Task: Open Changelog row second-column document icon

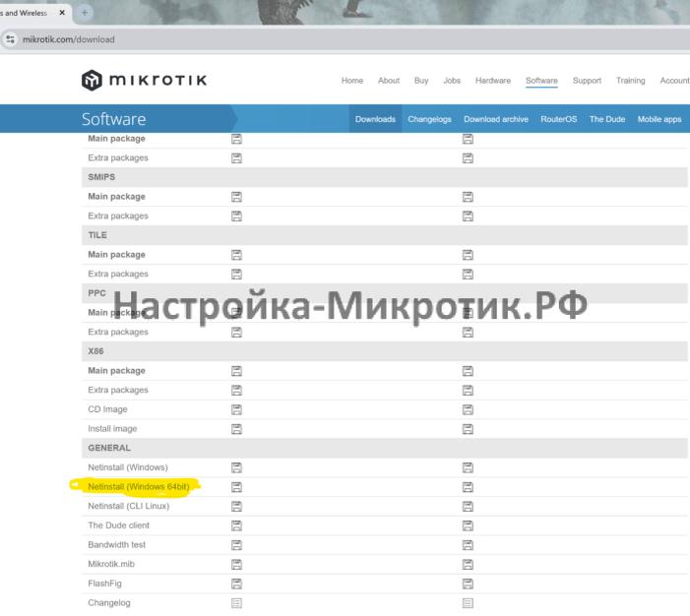Action: pyautogui.click(x=468, y=603)
